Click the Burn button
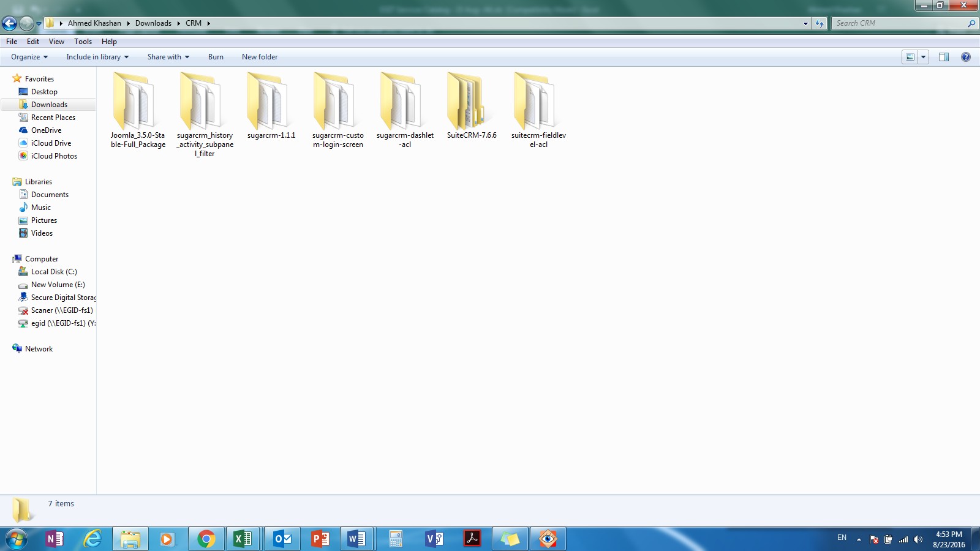 point(216,57)
